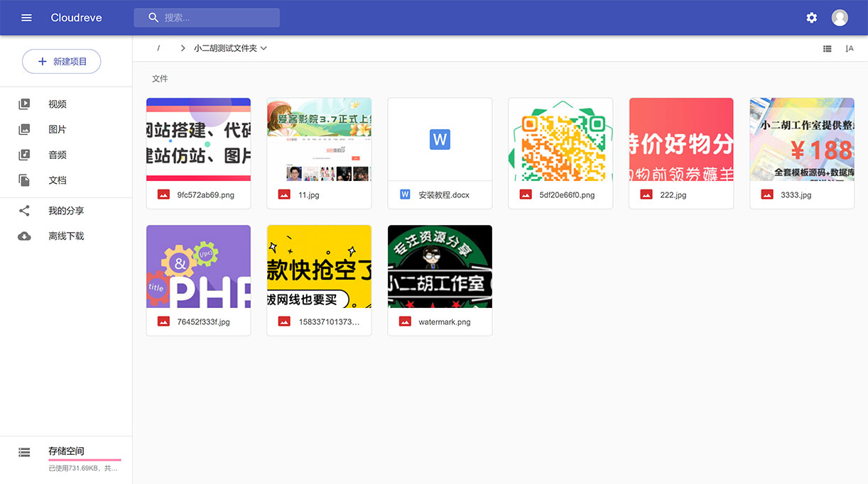Select the 图片 (Images) sidebar icon
This screenshot has height=484, width=868.
(25, 129)
